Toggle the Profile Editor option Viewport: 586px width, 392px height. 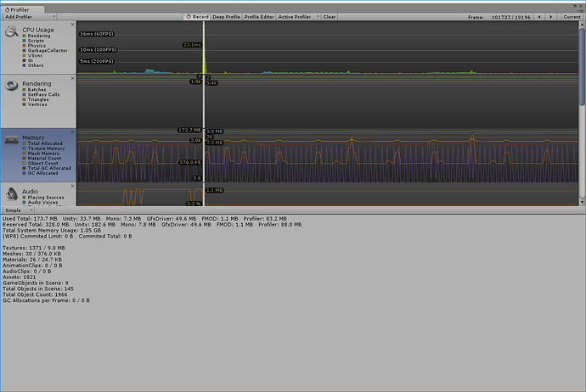(x=259, y=17)
